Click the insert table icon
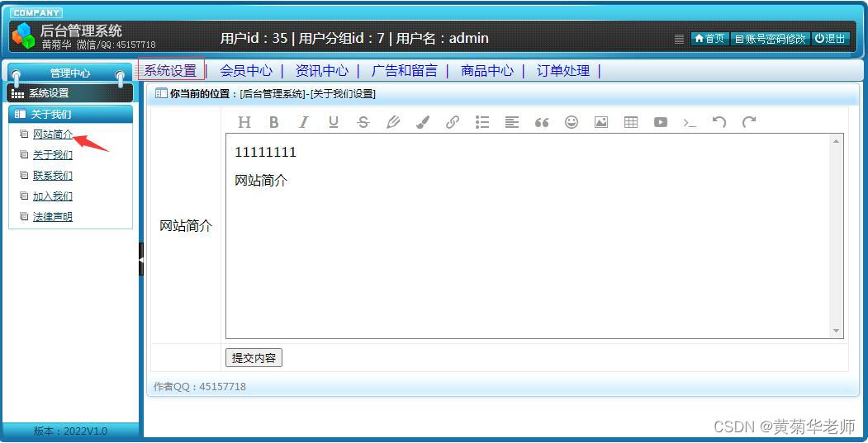This screenshot has width=868, height=443. 631,122
